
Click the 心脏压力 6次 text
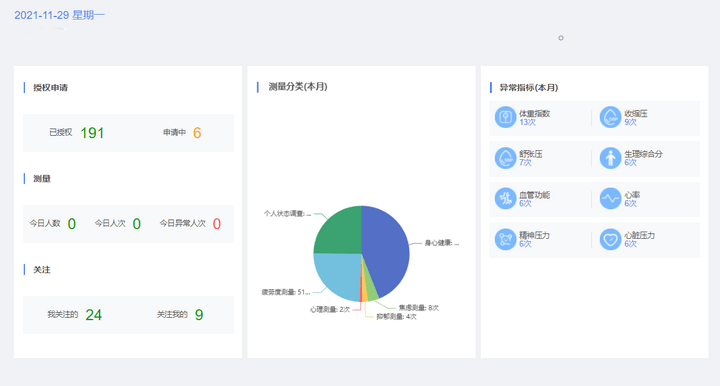coord(640,239)
